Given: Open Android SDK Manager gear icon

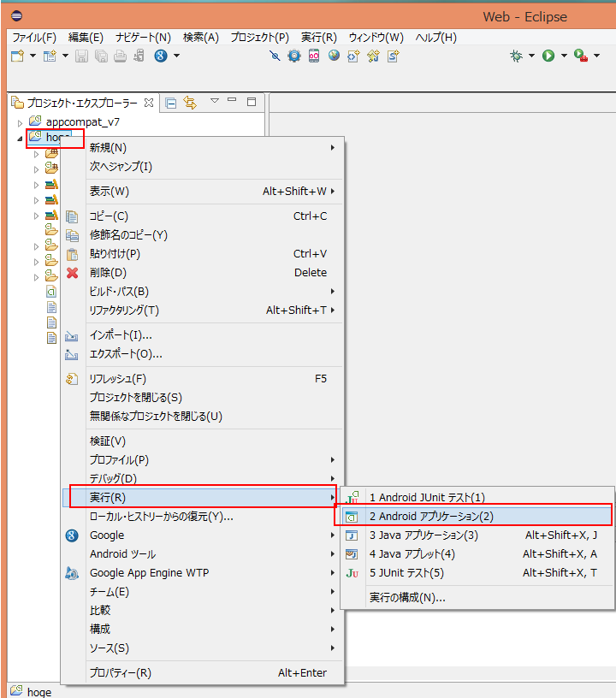Looking at the screenshot, I should click(294, 56).
